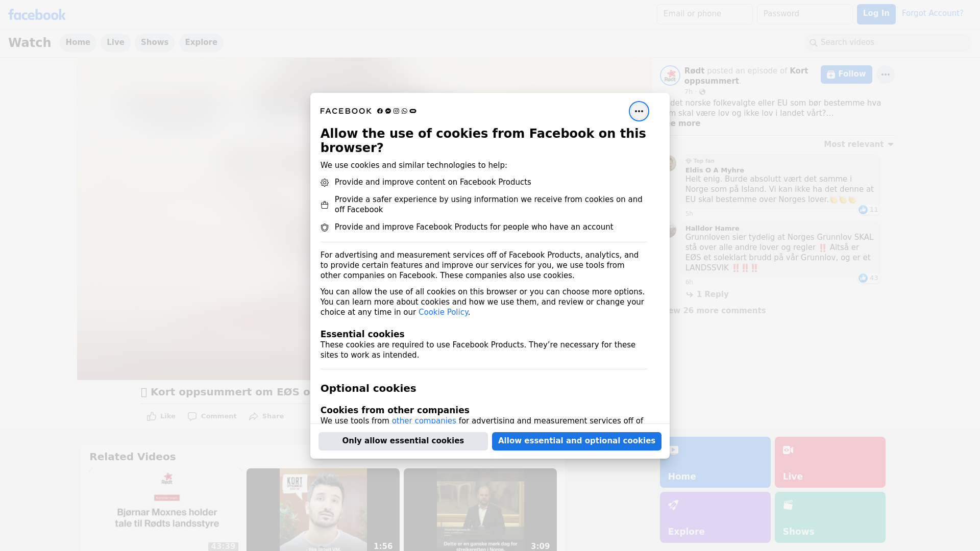Click the public globe icon beside 7h
This screenshot has width=980, height=551.
[x=702, y=92]
